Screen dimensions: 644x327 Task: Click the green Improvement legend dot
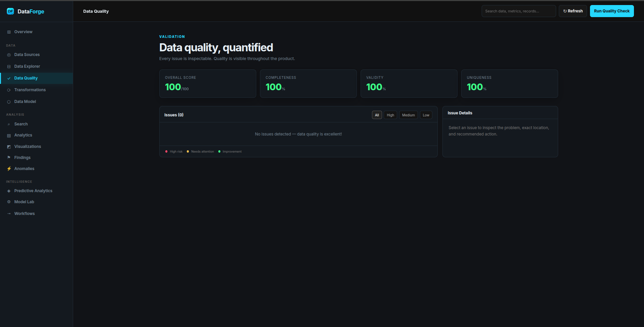point(219,152)
